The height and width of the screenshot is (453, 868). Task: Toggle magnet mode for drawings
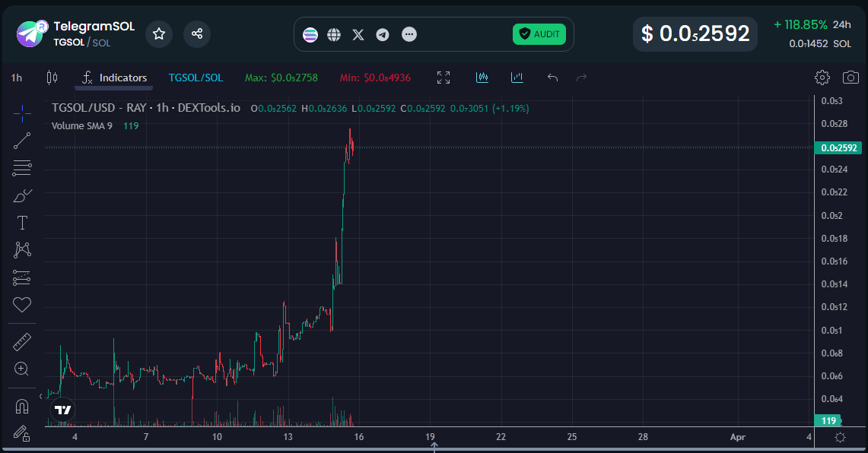(x=21, y=407)
